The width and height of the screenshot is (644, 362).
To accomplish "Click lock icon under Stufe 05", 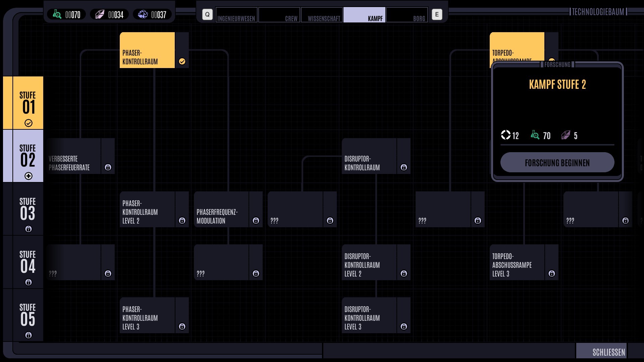I will pyautogui.click(x=29, y=335).
